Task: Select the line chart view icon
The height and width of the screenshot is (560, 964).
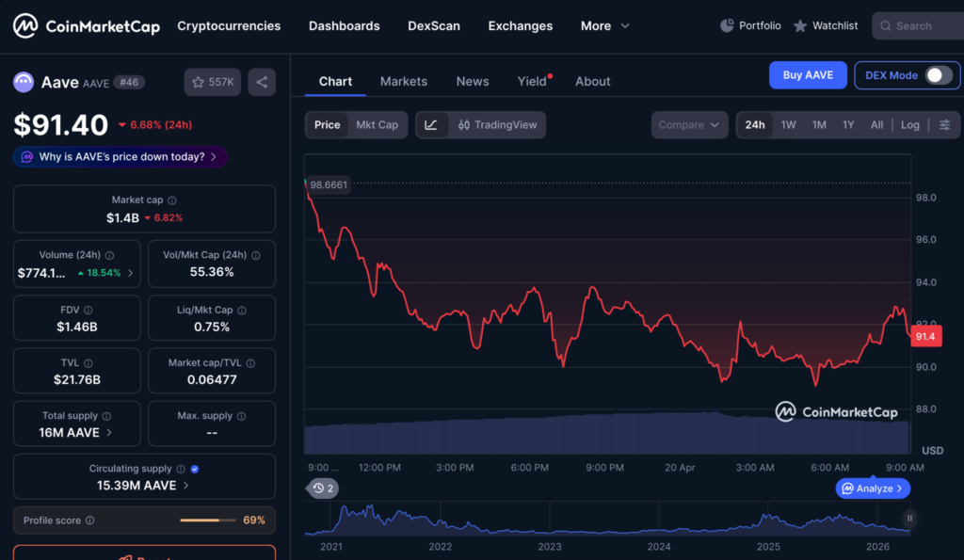Action: pos(431,125)
